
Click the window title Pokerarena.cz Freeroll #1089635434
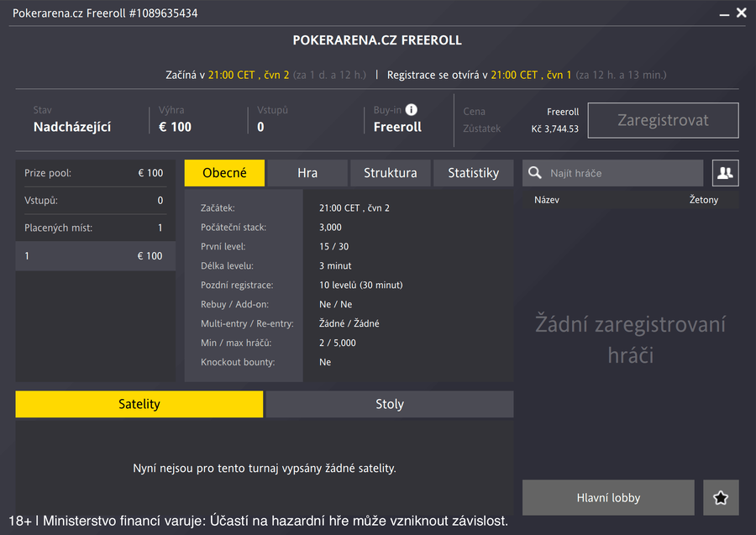coord(105,13)
